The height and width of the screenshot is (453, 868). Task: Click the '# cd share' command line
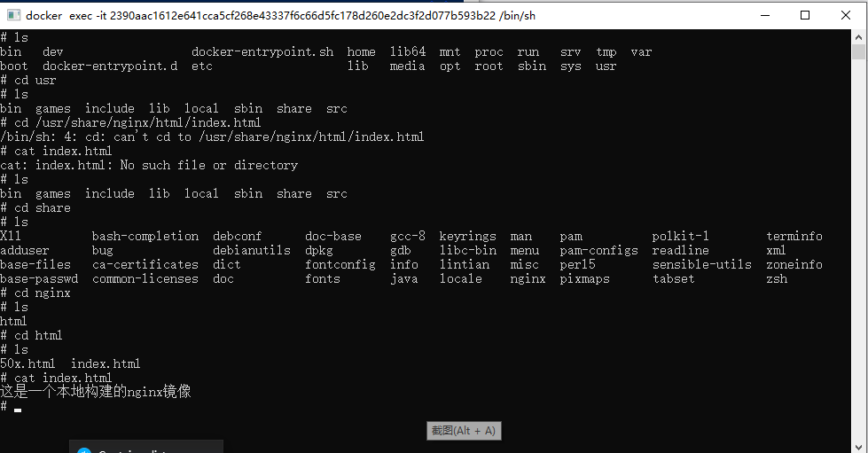pos(35,207)
